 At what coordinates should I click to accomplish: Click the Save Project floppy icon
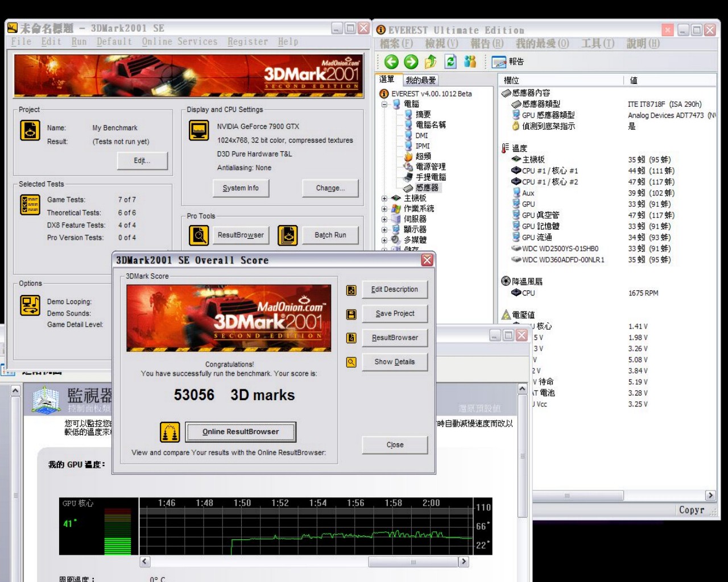pyautogui.click(x=351, y=314)
